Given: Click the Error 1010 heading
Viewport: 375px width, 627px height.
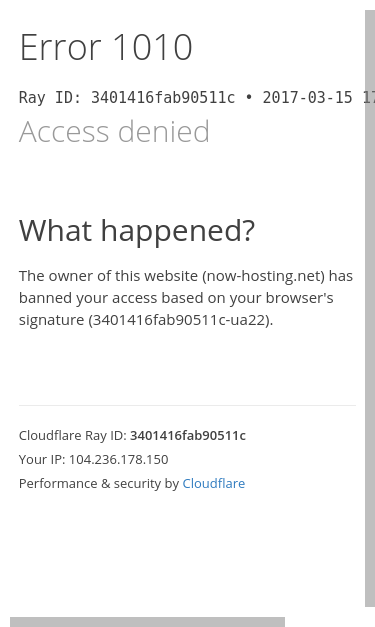Looking at the screenshot, I should [x=106, y=47].
